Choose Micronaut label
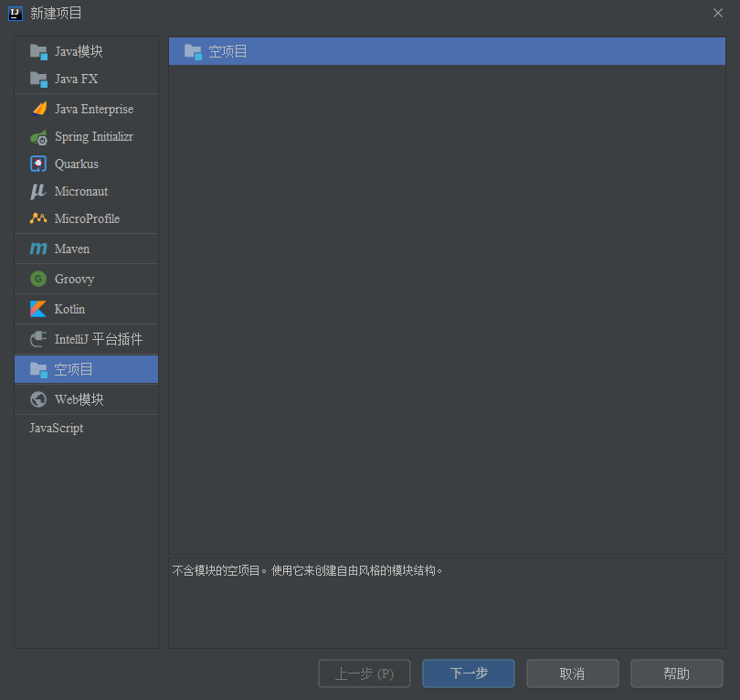 click(x=81, y=191)
